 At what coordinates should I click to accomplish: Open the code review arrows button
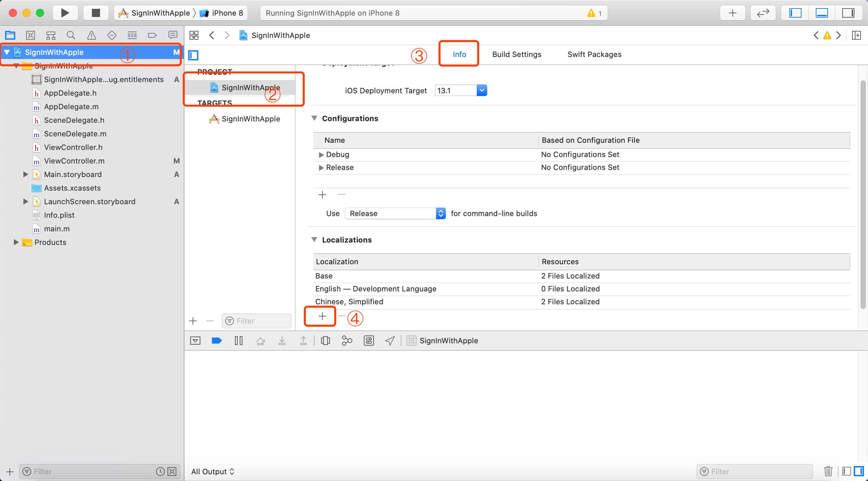tap(763, 13)
